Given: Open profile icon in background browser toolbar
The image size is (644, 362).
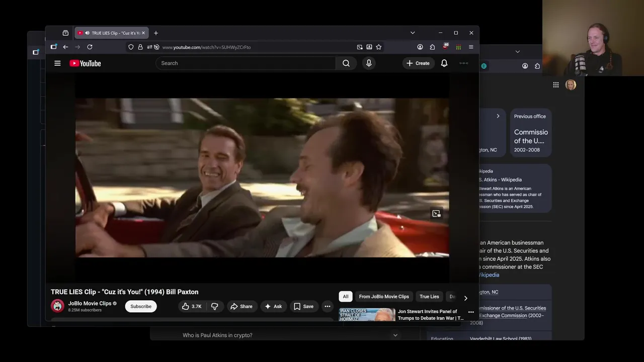Looking at the screenshot, I should [525, 66].
